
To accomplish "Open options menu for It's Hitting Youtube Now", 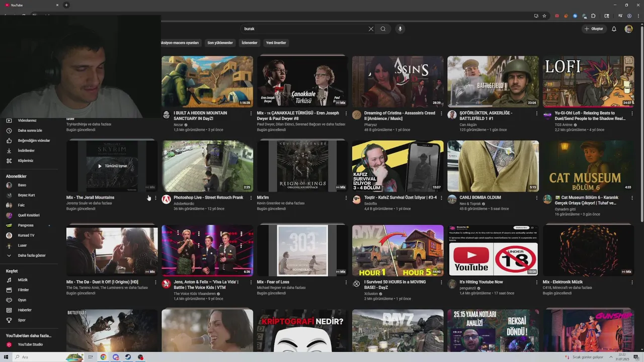I will [x=537, y=282].
